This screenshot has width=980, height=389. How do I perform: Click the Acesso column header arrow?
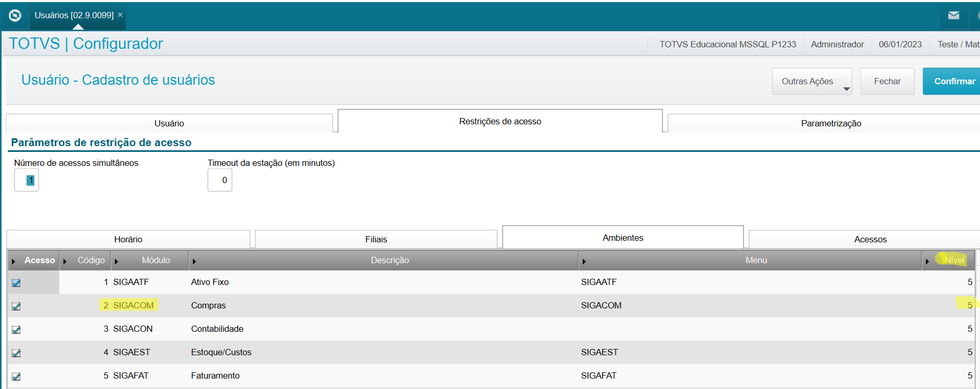pos(14,261)
